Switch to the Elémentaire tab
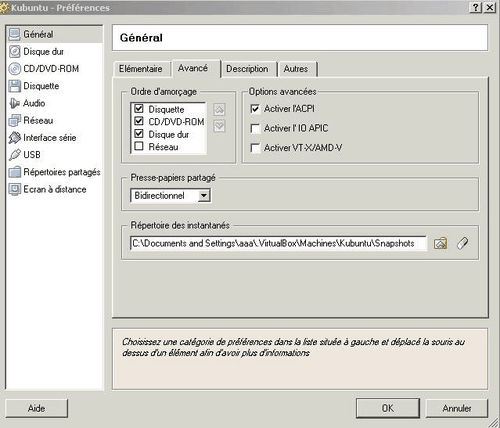500x428 pixels. 141,69
